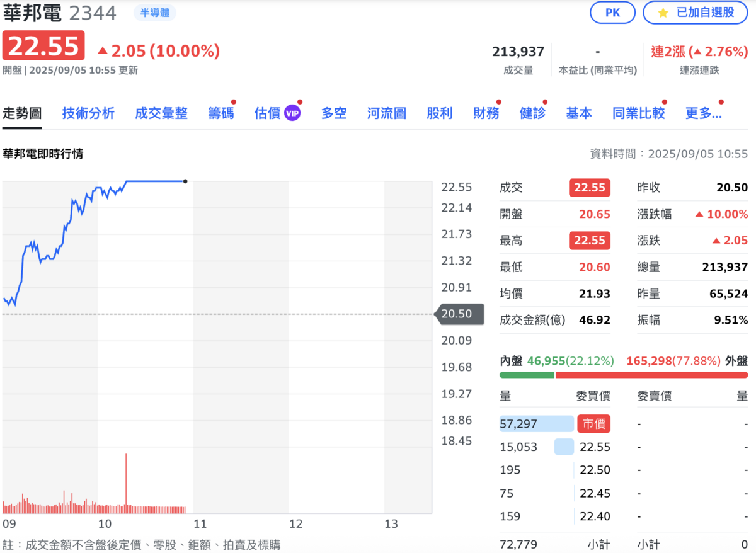This screenshot has width=756, height=553.
Task: Click the 委買價 column header
Action: tap(593, 396)
